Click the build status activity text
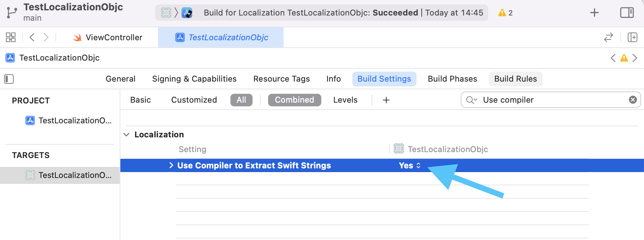The image size is (644, 240). coord(343,13)
